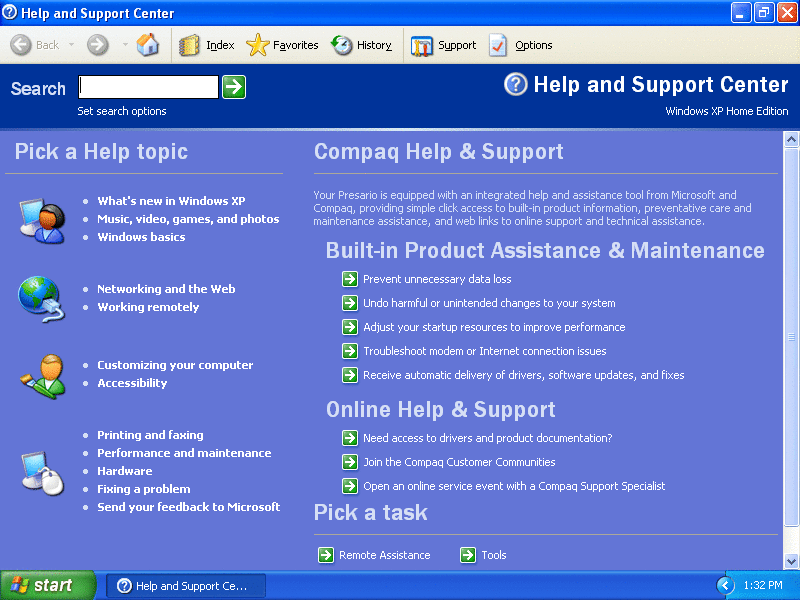Click green arrow icon beside Remote Assistance
This screenshot has width=800, height=600.
326,555
